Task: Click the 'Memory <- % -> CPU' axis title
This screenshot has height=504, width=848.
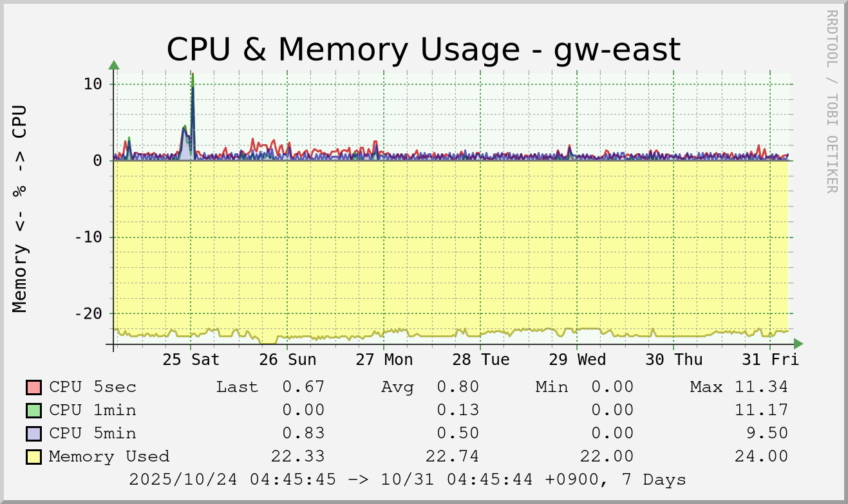Action: (21, 209)
